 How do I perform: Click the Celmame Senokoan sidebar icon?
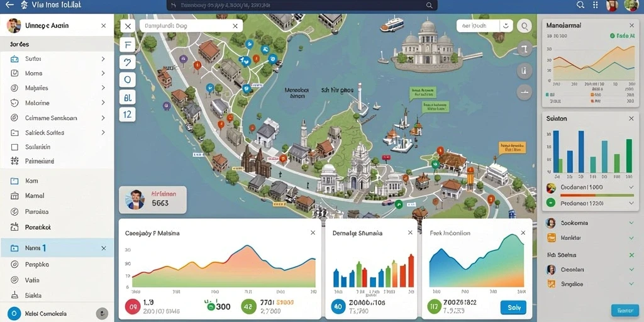(x=14, y=118)
